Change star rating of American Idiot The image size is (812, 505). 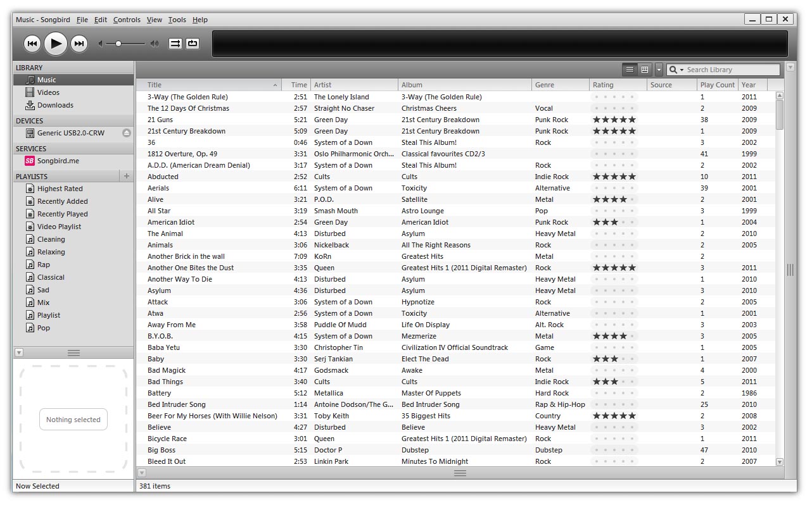(614, 222)
